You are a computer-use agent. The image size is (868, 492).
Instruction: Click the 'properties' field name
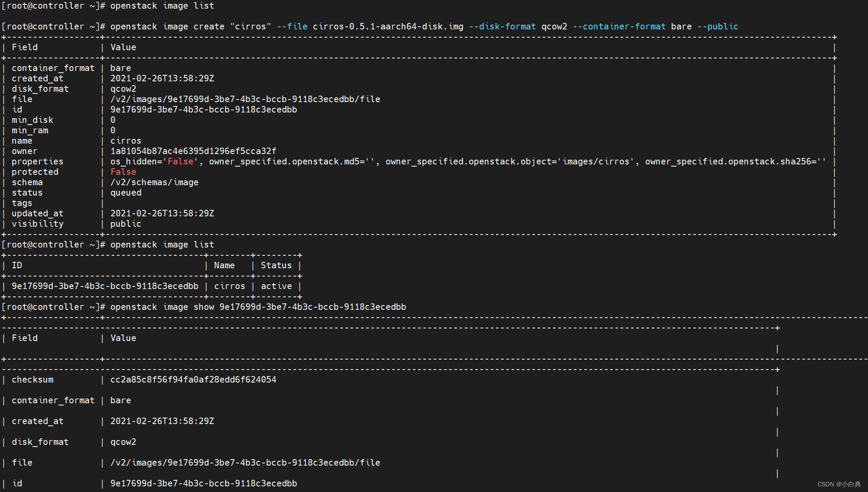tap(38, 162)
